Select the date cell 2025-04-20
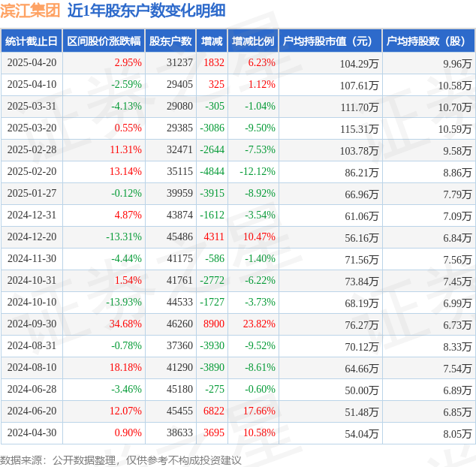This screenshot has width=476, height=467. click(x=32, y=62)
